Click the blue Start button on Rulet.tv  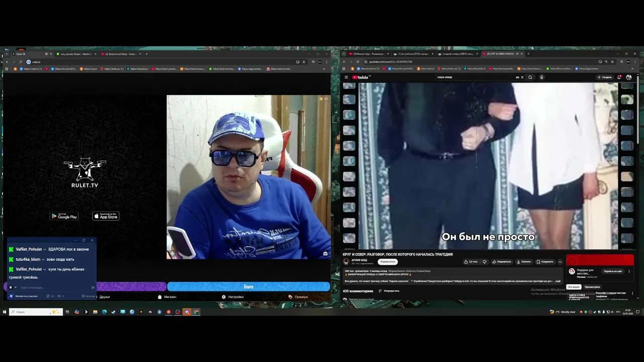[249, 287]
